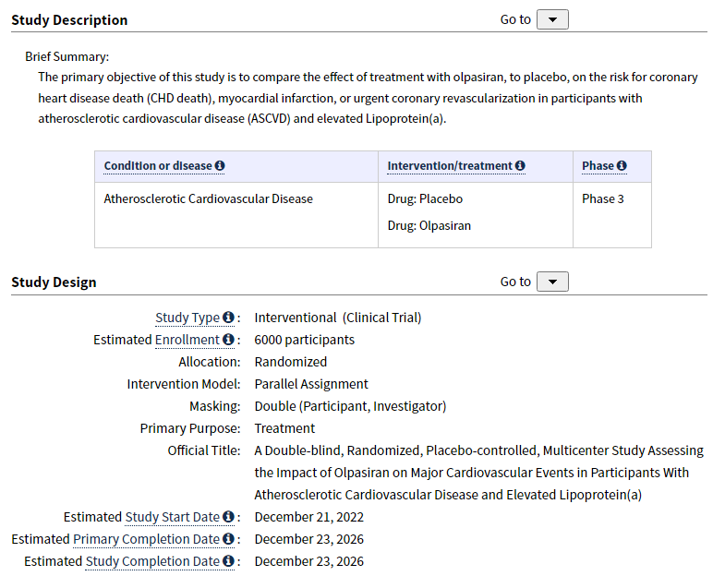The image size is (713, 588).
Task: Click the Study Description heading
Action: point(69,20)
